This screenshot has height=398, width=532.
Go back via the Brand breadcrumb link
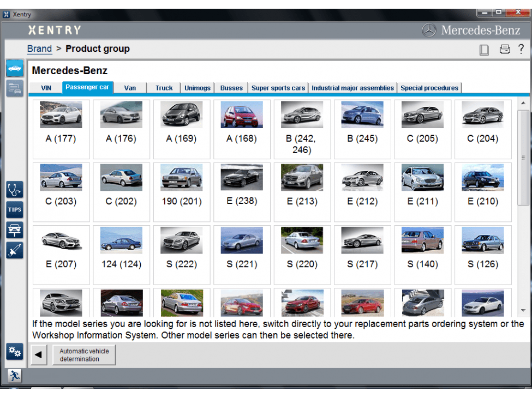(39, 49)
